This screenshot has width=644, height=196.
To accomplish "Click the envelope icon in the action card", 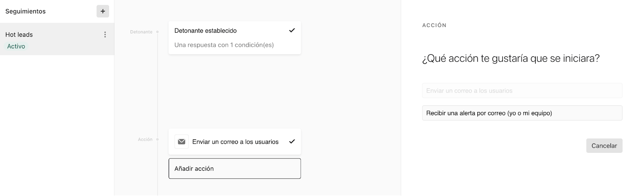I will [x=182, y=142].
